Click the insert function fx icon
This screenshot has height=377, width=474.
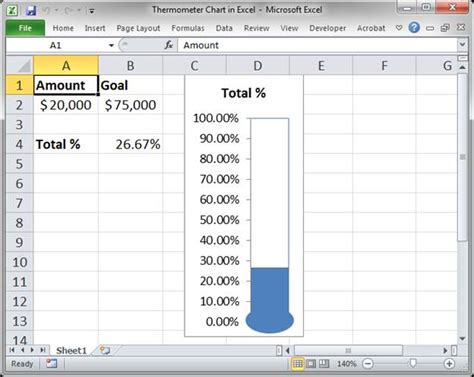[169, 45]
